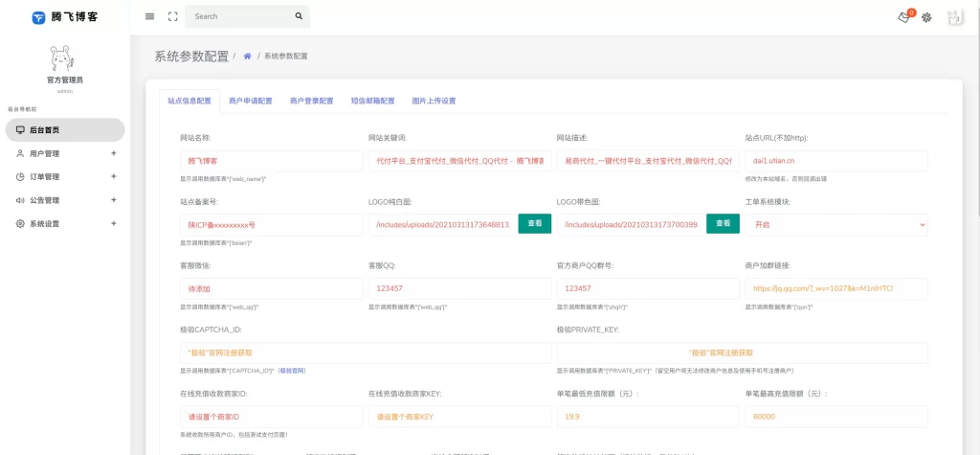The width and height of the screenshot is (980, 455).
Task: Click the home icon in breadcrumb
Action: 247,57
